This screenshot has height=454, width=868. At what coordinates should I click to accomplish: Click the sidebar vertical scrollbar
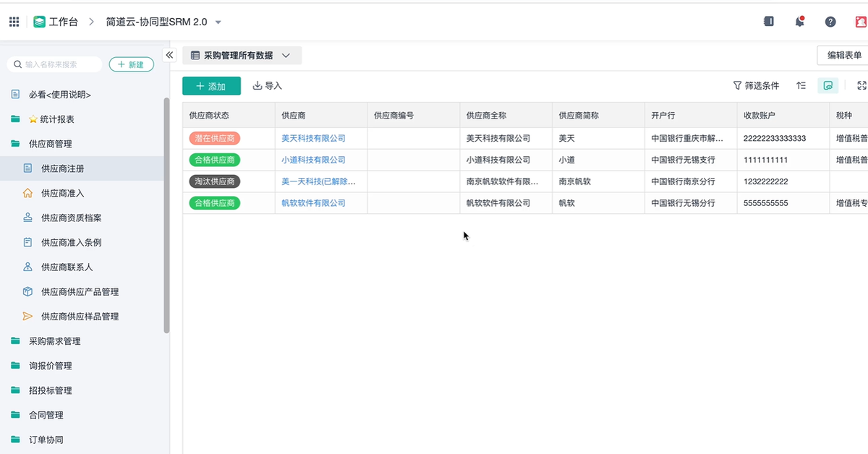point(166,217)
